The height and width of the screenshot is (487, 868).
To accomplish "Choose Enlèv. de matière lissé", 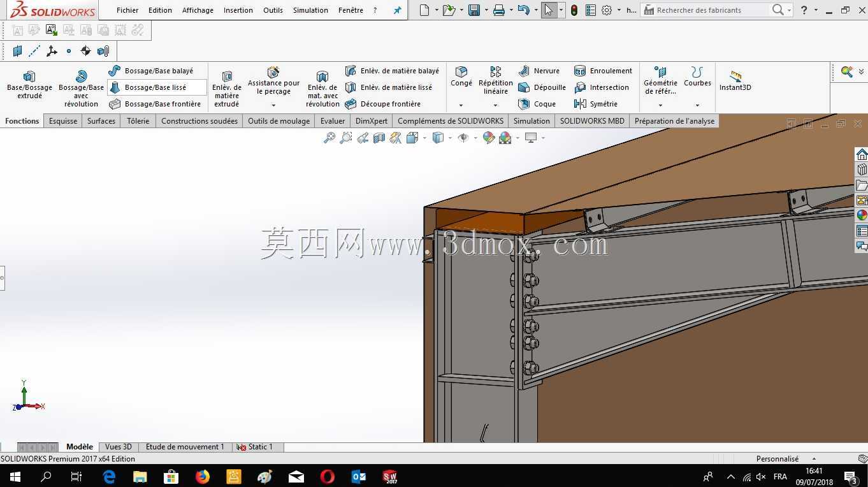I will pyautogui.click(x=388, y=87).
